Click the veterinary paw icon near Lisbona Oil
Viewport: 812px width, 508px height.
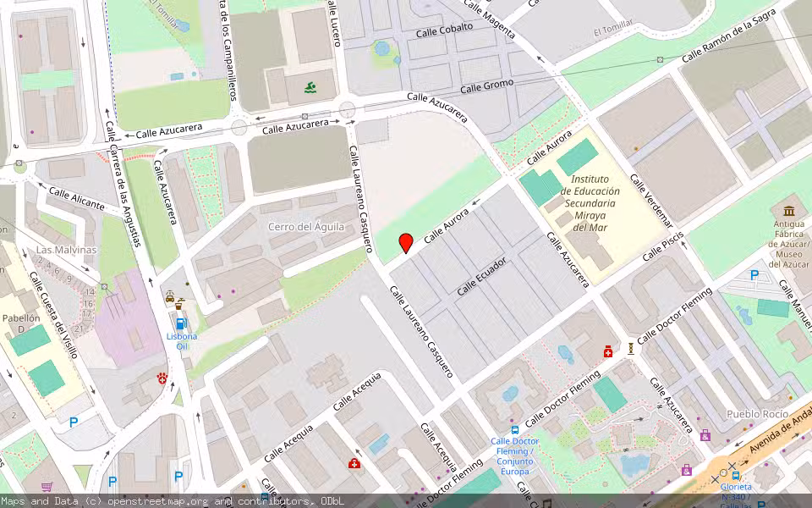click(162, 378)
